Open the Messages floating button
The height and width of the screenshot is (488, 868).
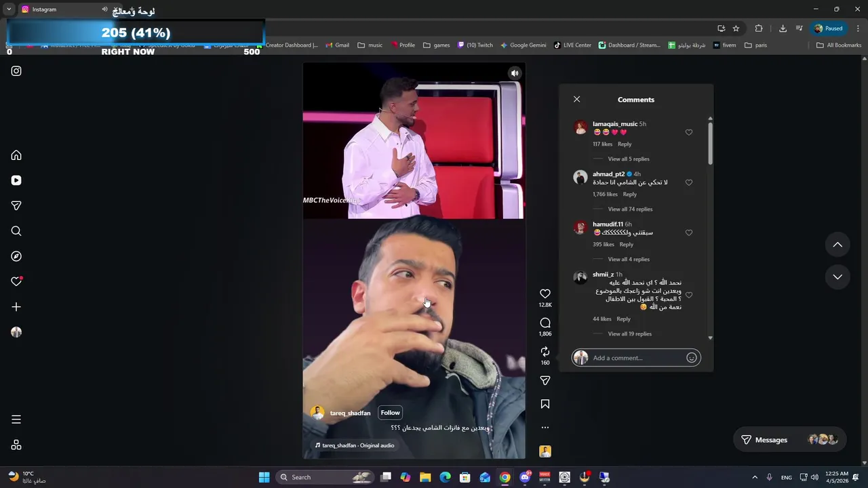click(790, 440)
